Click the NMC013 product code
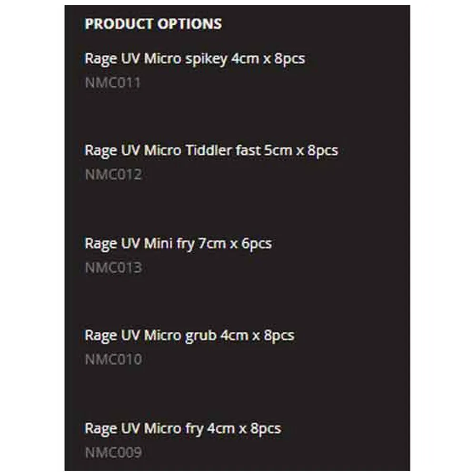Screen dimensions: 476x476 [113, 268]
